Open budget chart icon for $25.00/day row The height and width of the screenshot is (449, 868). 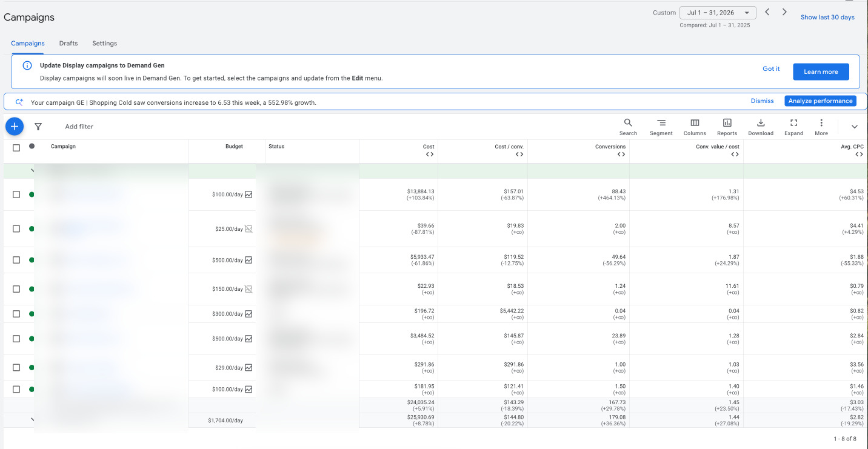(249, 229)
